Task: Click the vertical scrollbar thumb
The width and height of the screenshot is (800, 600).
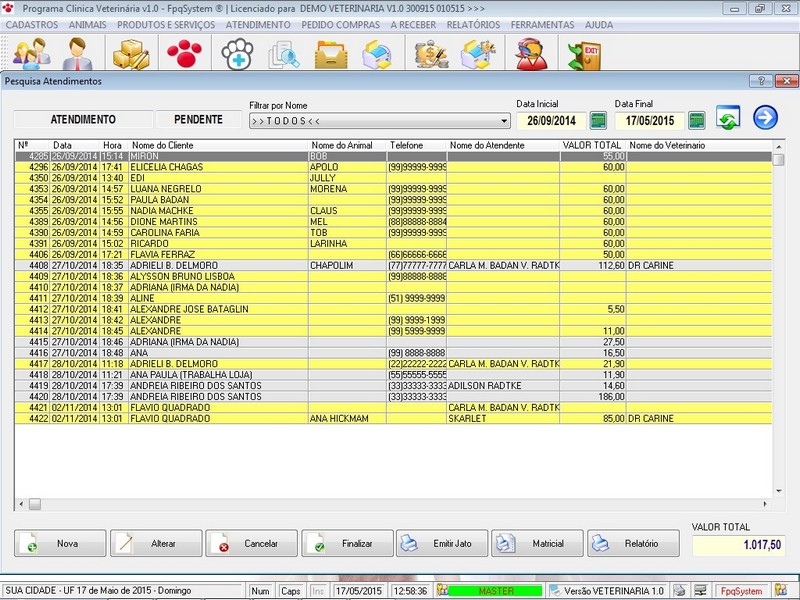Action: 779,160
